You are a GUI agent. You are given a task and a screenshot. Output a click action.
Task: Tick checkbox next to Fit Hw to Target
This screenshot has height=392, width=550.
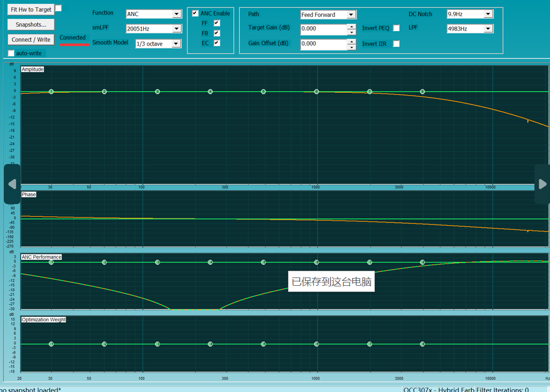(58, 8)
